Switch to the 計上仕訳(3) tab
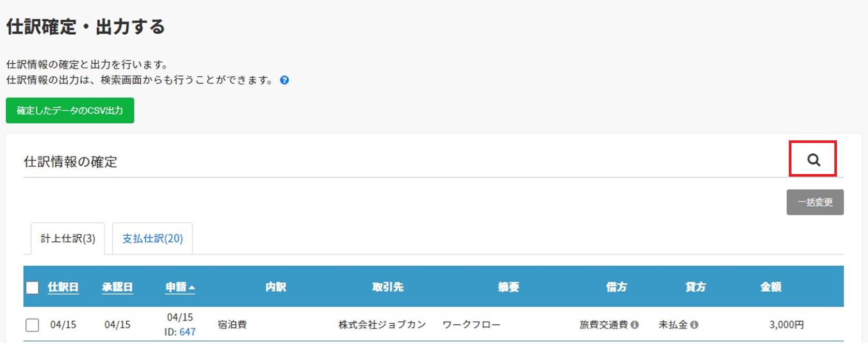Image resolution: width=868 pixels, height=345 pixels. click(68, 239)
